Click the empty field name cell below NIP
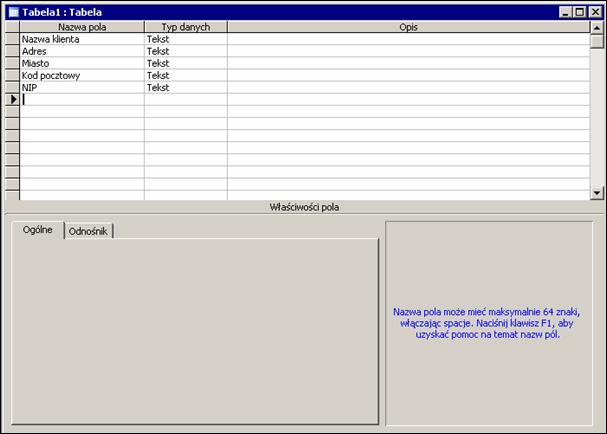The width and height of the screenshot is (607, 434). (82, 100)
